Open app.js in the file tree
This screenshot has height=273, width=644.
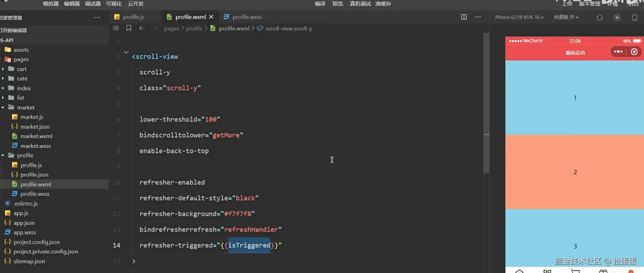21,213
